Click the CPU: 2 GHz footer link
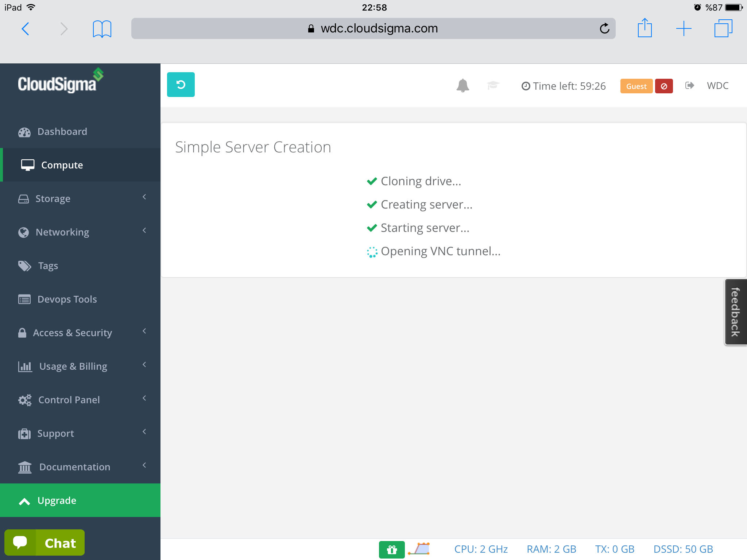Image resolution: width=747 pixels, height=560 pixels. (481, 549)
